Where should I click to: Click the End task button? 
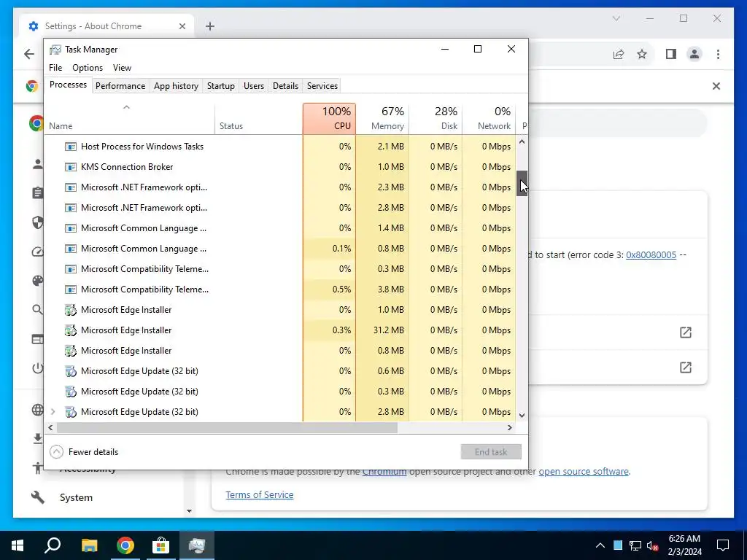point(491,452)
